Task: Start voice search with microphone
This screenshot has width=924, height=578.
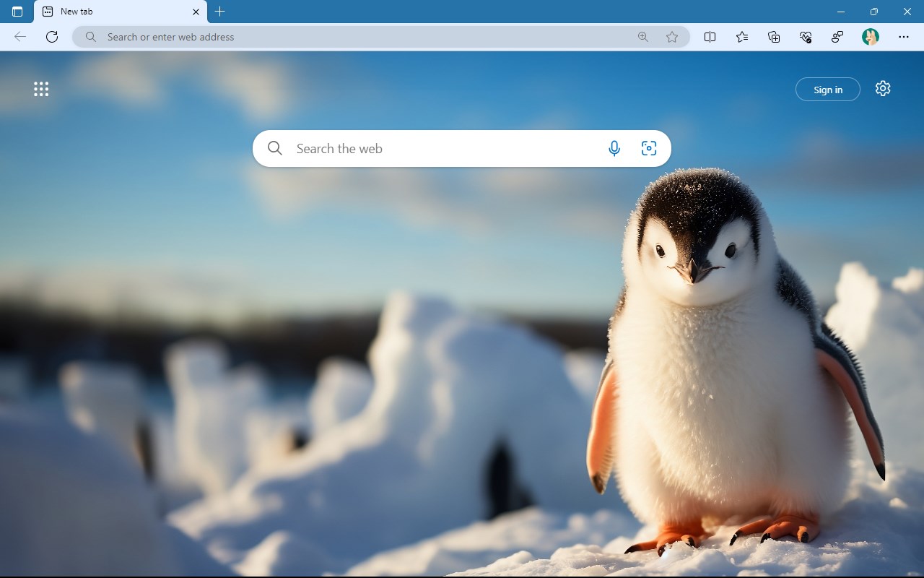Action: point(614,148)
